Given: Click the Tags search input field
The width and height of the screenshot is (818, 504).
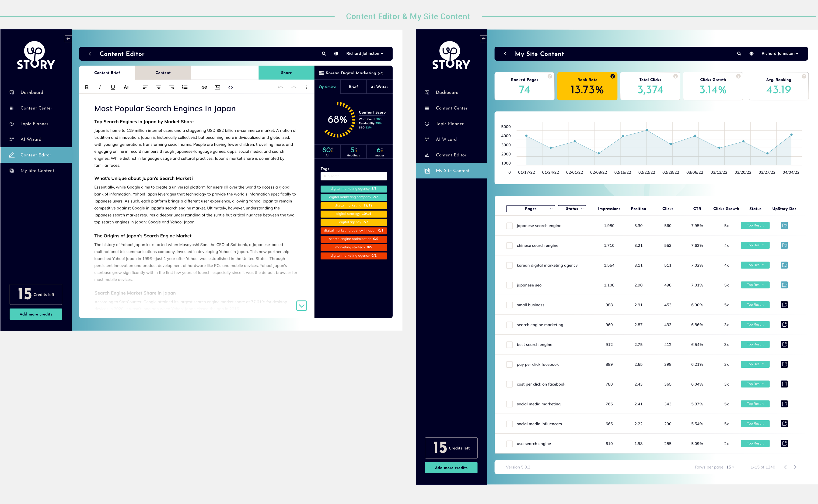Looking at the screenshot, I should [354, 176].
